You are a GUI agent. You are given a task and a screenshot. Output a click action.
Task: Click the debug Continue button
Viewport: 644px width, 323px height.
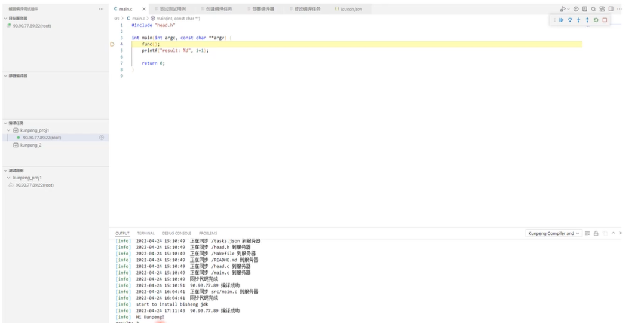pyautogui.click(x=561, y=20)
